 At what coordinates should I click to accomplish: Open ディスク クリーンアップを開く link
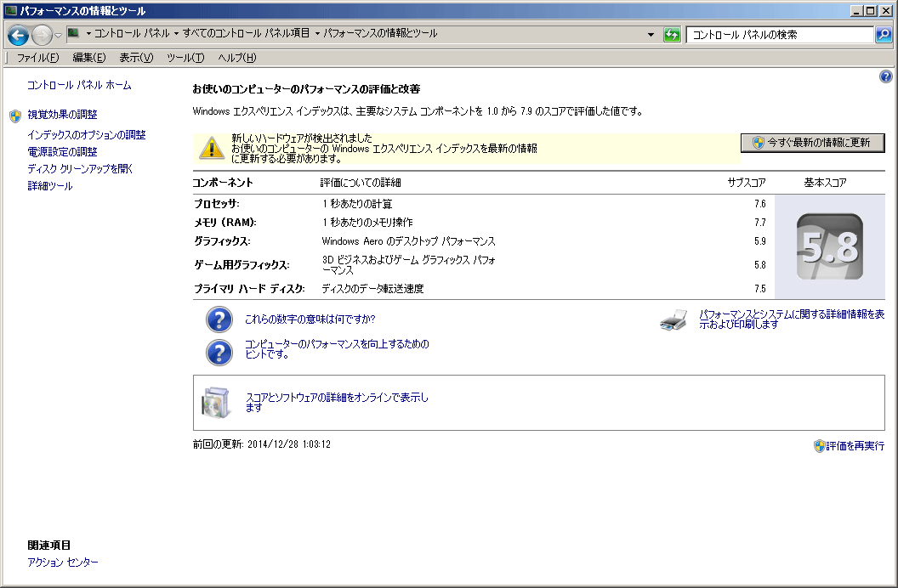point(80,169)
